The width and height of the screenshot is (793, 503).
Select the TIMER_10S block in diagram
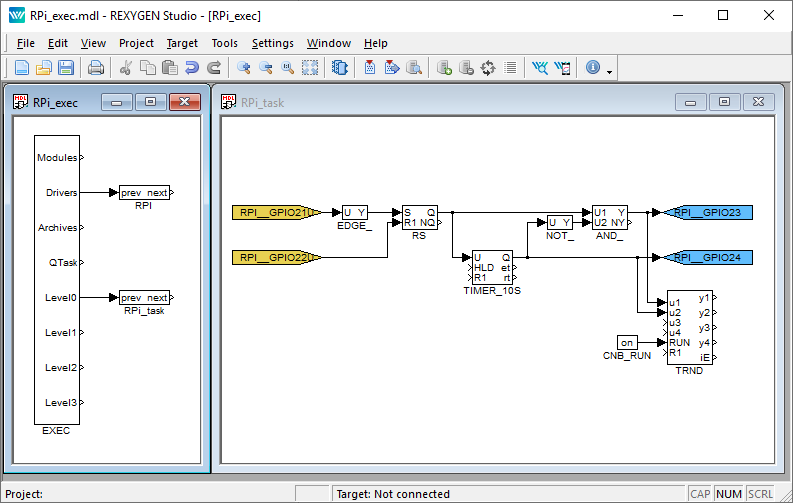(x=492, y=266)
